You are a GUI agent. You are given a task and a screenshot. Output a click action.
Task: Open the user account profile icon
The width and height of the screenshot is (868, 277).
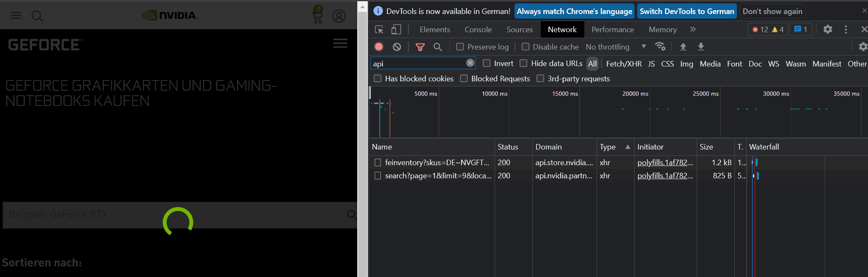click(339, 16)
